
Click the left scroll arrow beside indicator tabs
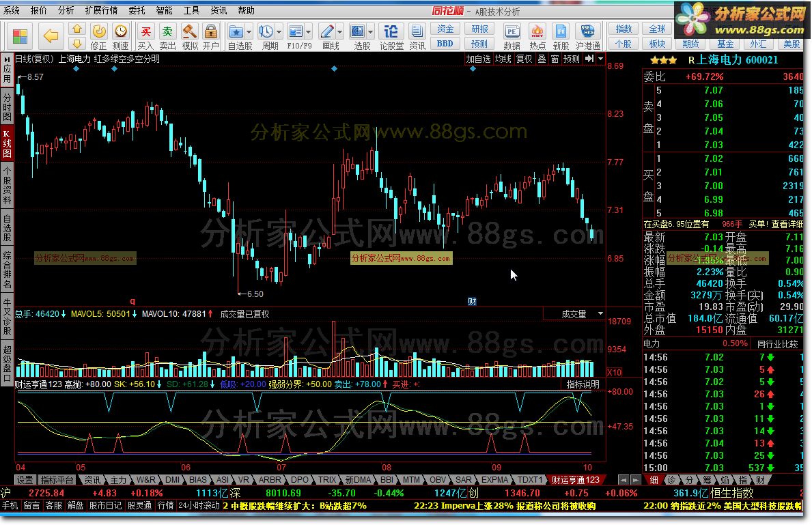point(624,481)
